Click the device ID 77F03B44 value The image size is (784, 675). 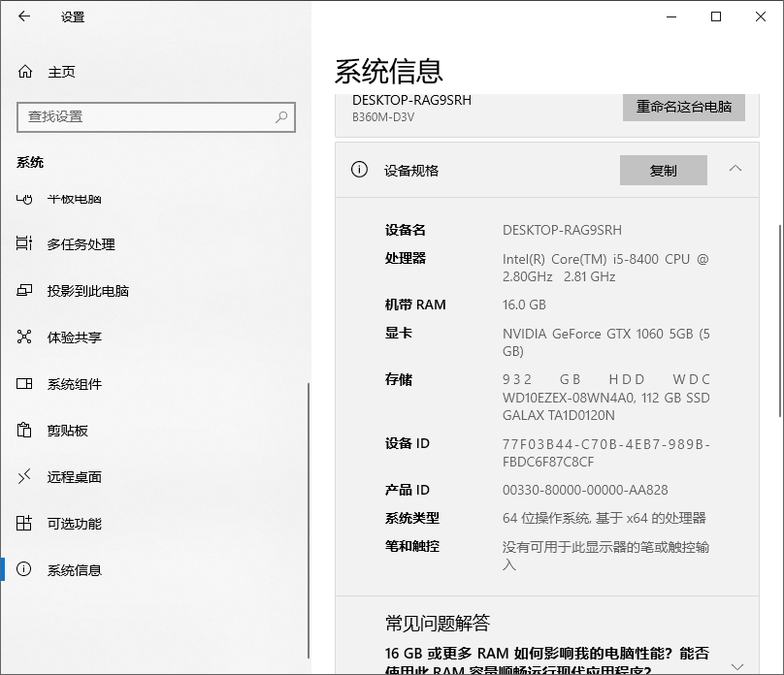point(606,453)
